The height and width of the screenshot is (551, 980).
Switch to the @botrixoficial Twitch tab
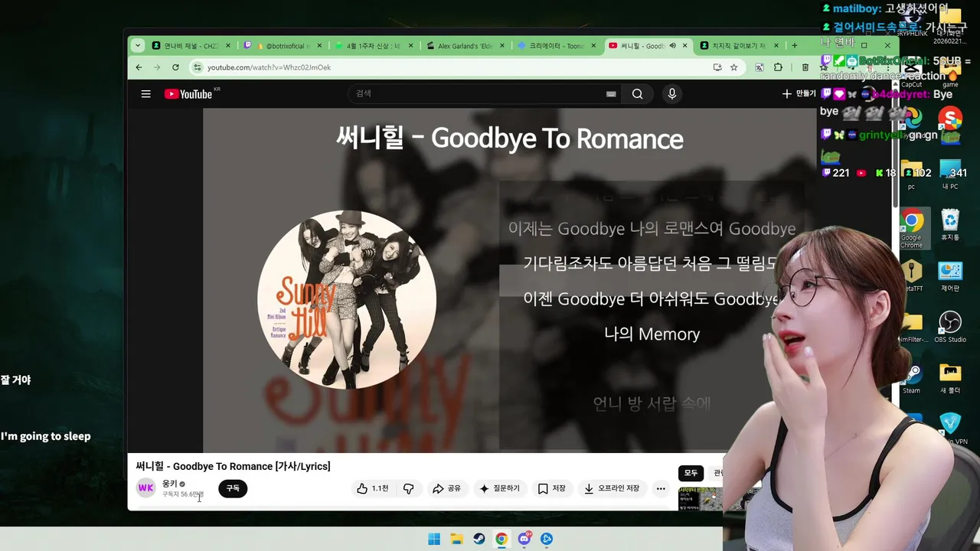(x=283, y=46)
